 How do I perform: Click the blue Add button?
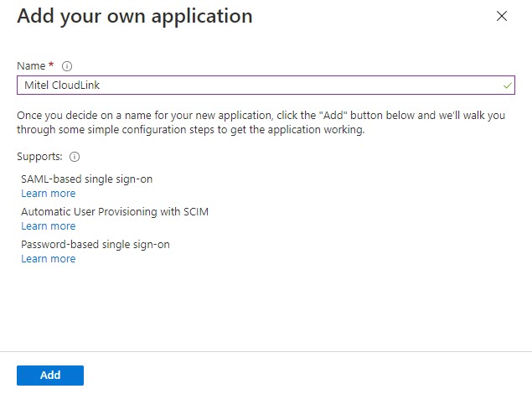(50, 376)
